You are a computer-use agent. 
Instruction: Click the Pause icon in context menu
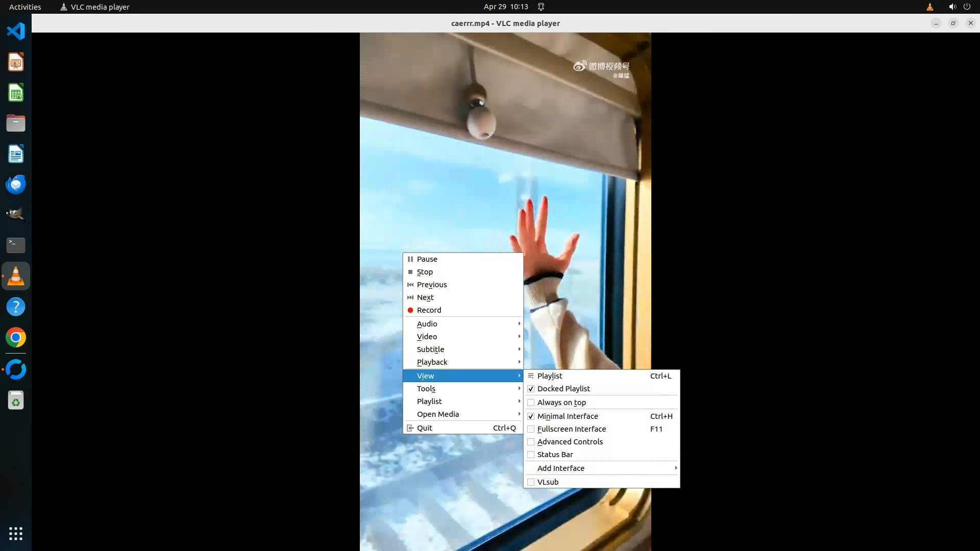(410, 259)
